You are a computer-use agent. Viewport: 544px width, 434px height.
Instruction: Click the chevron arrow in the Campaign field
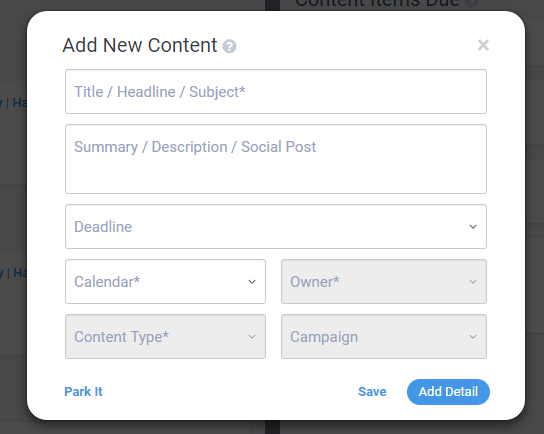[x=473, y=337]
